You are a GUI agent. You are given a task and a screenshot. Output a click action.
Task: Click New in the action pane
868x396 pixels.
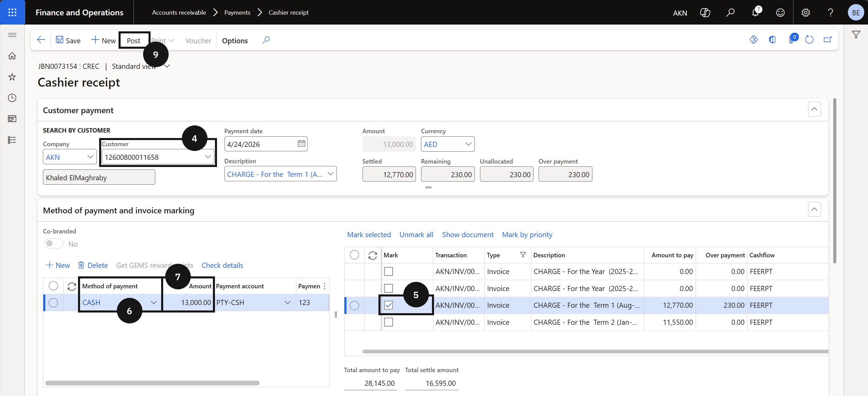(x=104, y=41)
